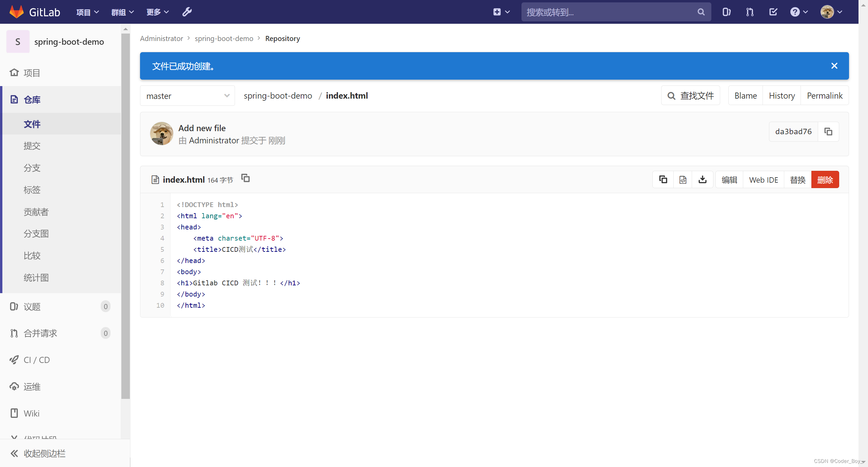Viewport: 868px width, 467px height.
Task: Open the admin area wrench icon
Action: pos(187,12)
